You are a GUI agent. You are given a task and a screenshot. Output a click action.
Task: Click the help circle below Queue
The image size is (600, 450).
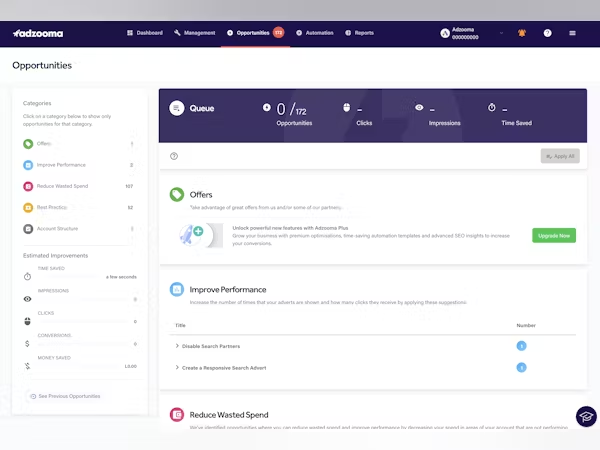(174, 156)
